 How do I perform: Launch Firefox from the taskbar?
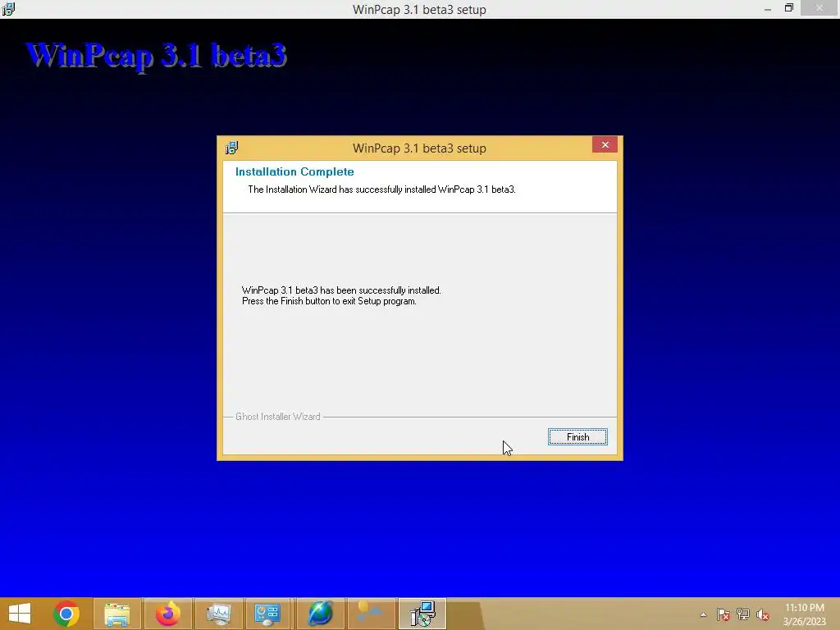[x=167, y=614]
